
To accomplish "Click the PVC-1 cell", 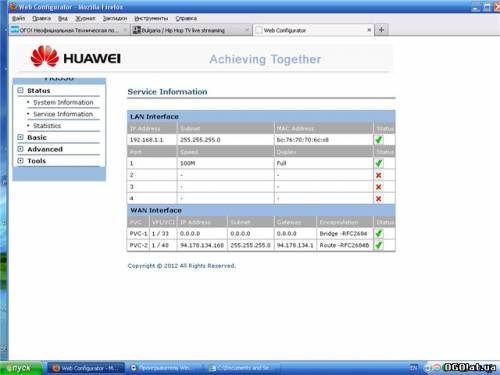I will pyautogui.click(x=138, y=234).
